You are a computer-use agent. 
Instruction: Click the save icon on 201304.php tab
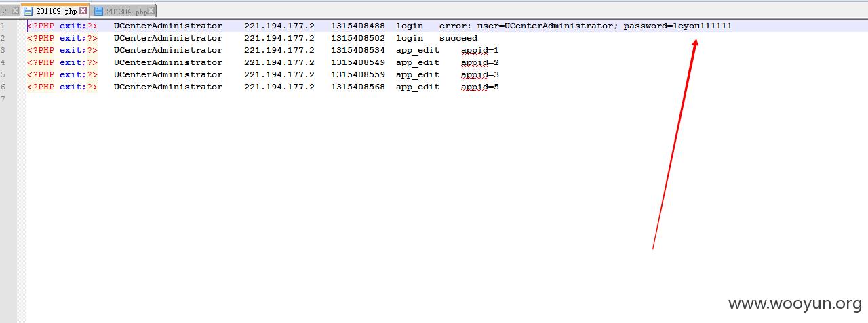coord(99,11)
